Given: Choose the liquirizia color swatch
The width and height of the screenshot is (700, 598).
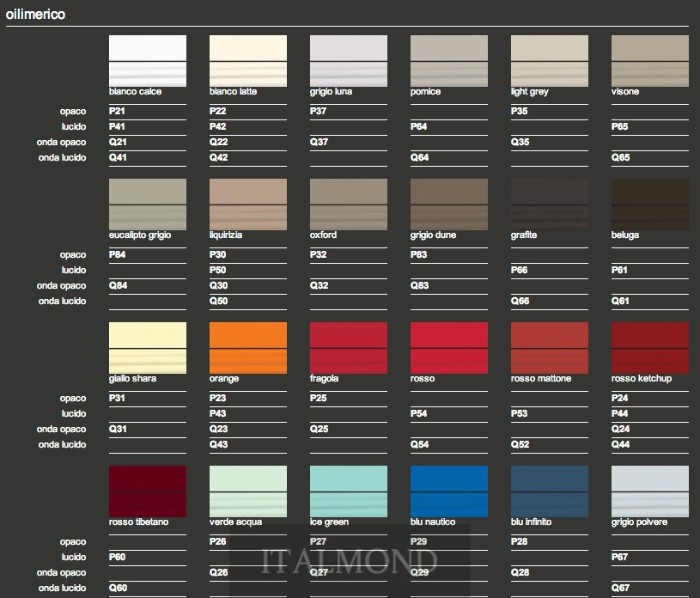Looking at the screenshot, I should pos(247,204).
